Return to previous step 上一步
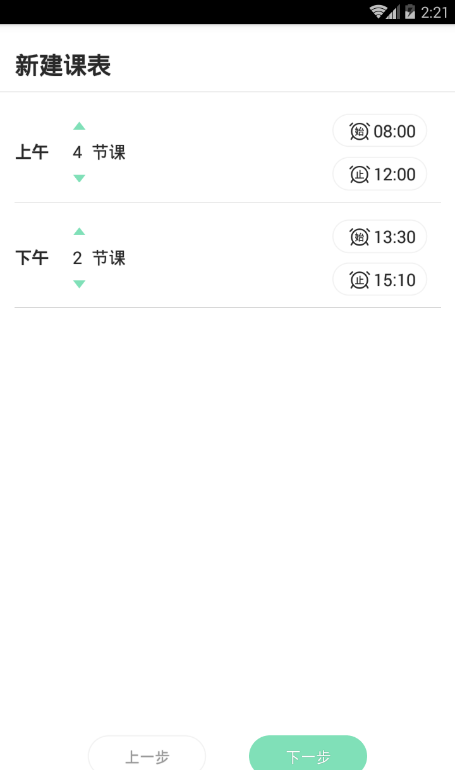This screenshot has width=455, height=770. coord(147,754)
